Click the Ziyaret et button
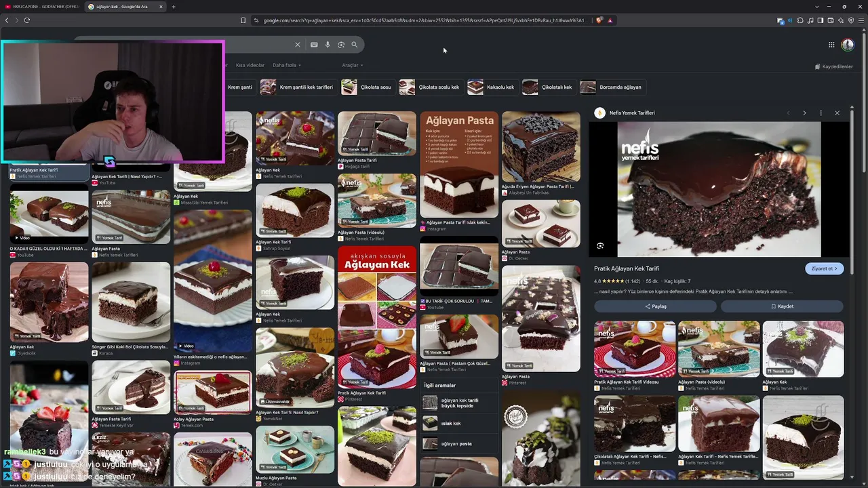This screenshot has height=488, width=868. (x=825, y=268)
